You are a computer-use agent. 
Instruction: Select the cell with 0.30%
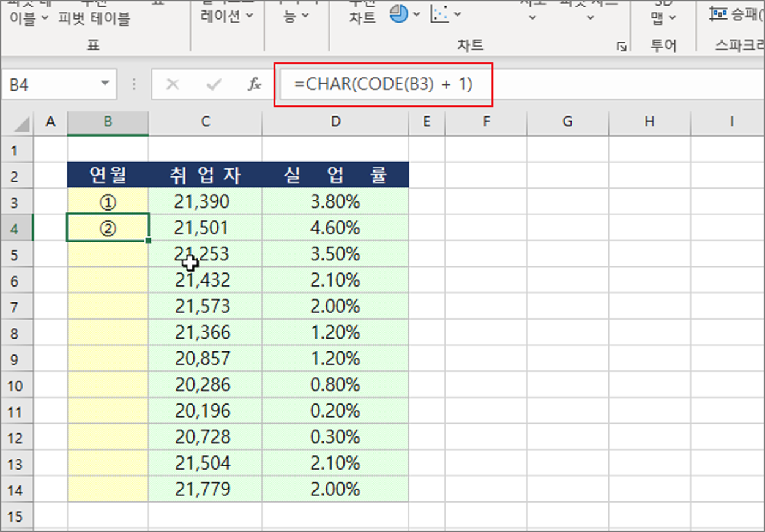point(335,438)
